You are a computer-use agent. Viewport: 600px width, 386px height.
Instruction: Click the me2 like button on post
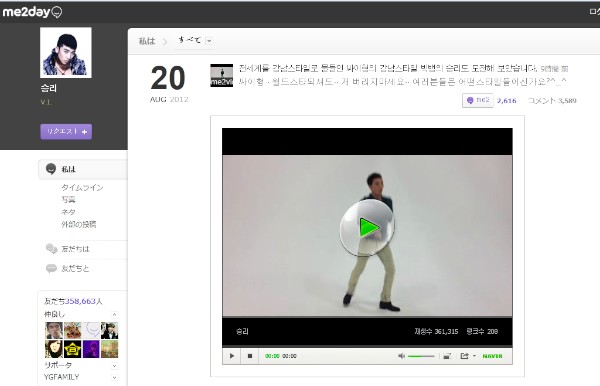(x=478, y=100)
